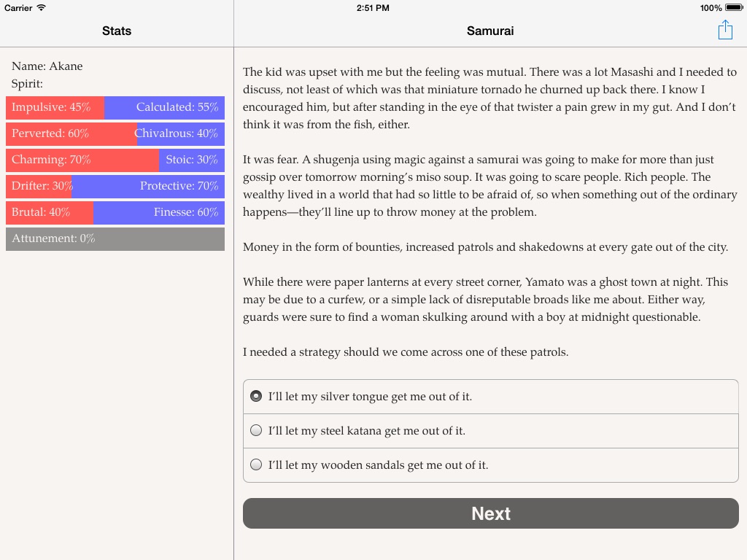Click the Perverted versus Chivalrous stat bar
Viewport: 747px width, 560px height.
[115, 133]
